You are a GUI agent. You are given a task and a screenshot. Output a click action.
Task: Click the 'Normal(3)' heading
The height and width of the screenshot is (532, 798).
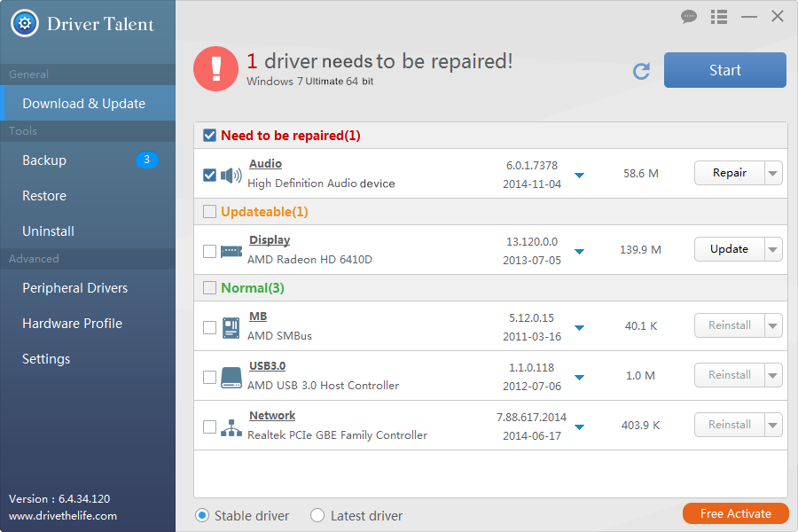[x=253, y=288]
